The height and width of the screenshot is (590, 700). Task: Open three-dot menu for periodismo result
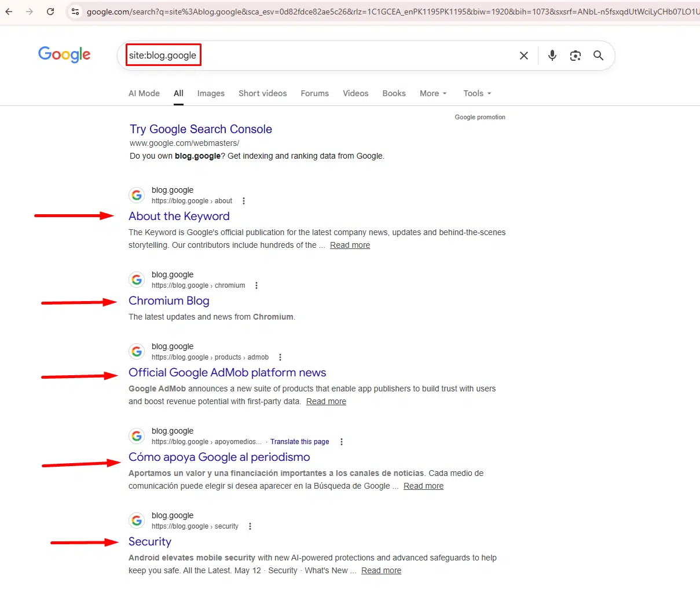342,442
